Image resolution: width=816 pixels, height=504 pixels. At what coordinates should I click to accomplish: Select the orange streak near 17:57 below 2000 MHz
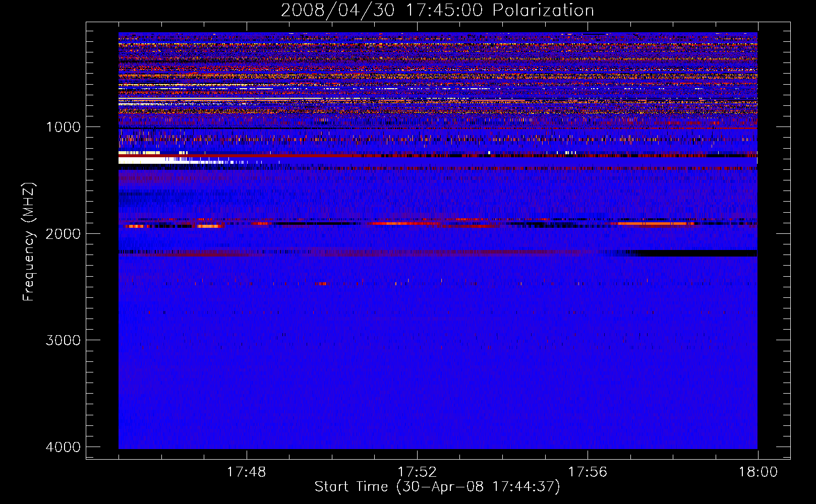[x=656, y=223]
